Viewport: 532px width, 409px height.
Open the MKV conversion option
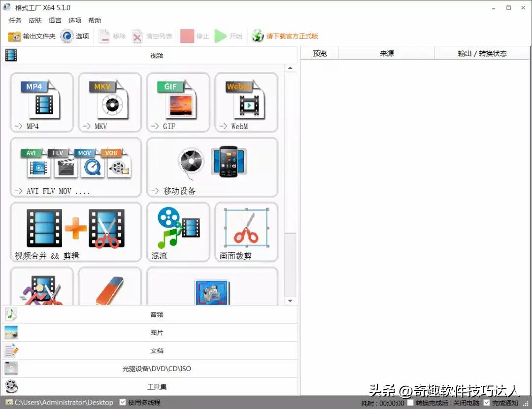tap(109, 102)
